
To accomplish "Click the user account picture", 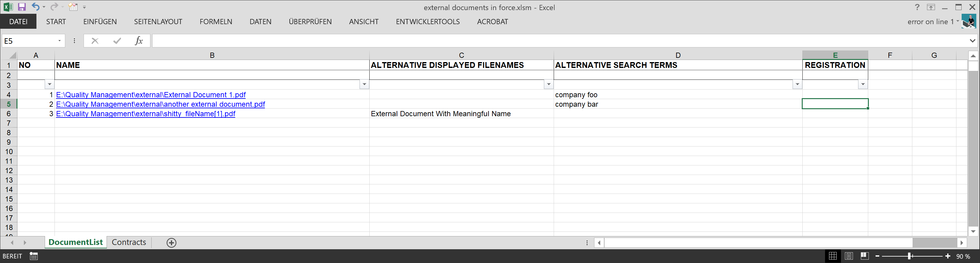I will pos(969,21).
